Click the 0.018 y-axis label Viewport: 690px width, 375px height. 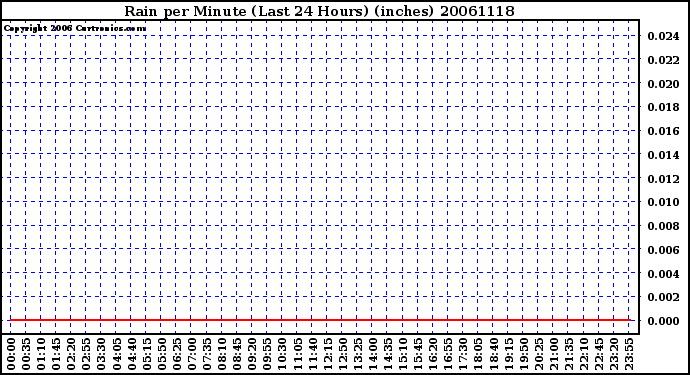(663, 107)
